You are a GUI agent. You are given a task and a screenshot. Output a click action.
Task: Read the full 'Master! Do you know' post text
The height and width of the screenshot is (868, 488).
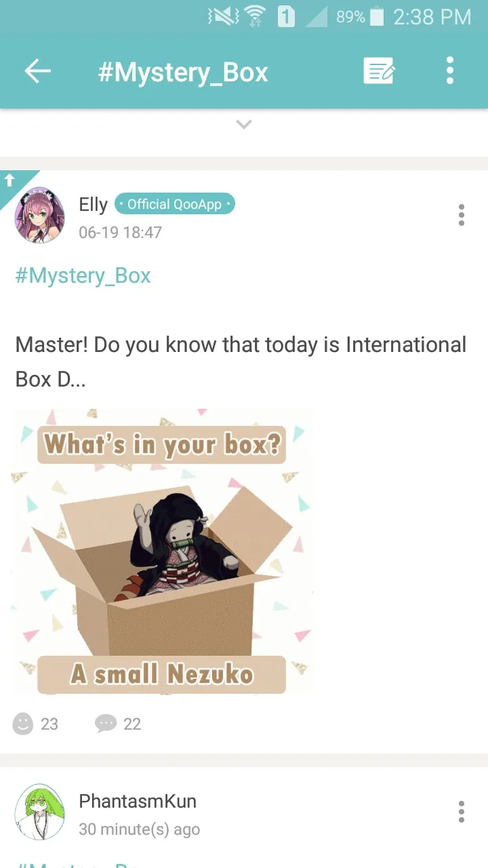[241, 361]
